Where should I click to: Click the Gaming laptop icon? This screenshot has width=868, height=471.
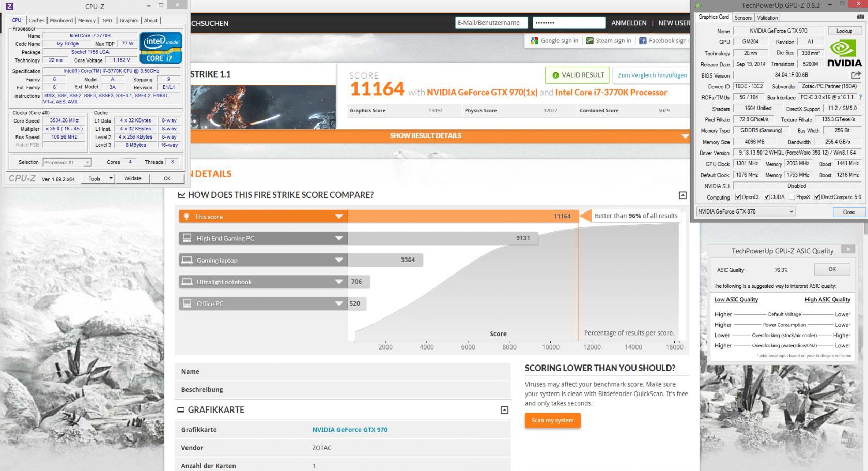(x=187, y=260)
